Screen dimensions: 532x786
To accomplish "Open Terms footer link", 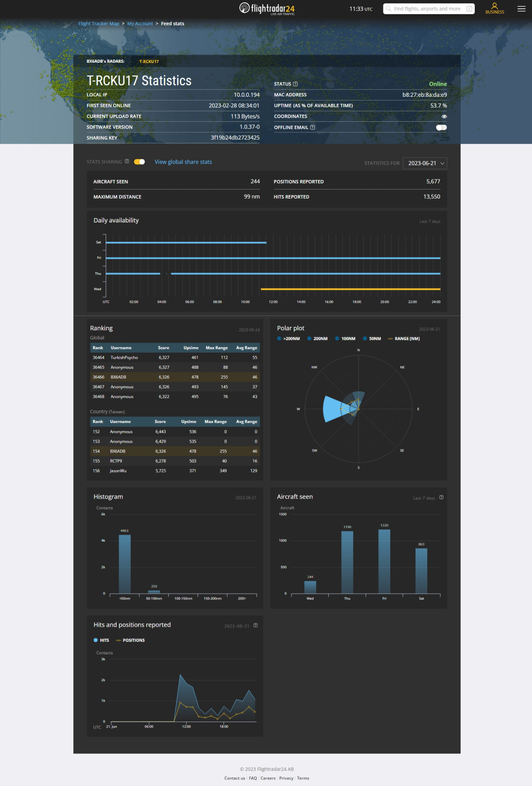I will click(x=303, y=778).
